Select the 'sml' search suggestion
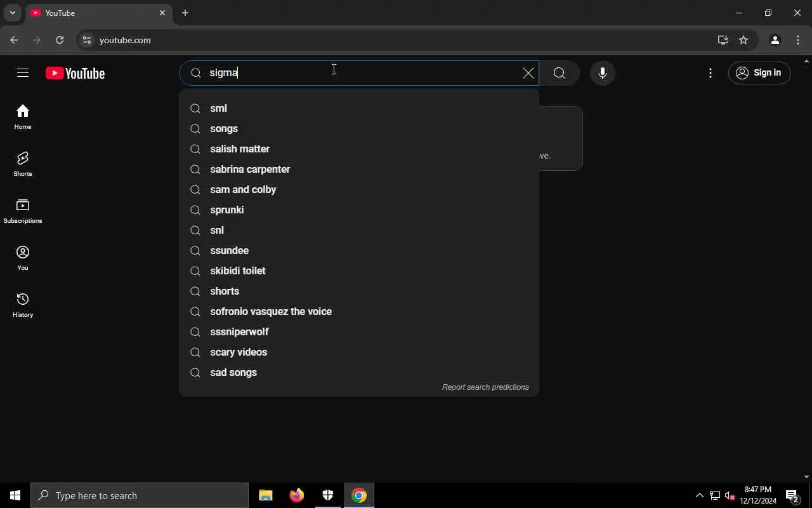This screenshot has height=508, width=812. pos(359,108)
